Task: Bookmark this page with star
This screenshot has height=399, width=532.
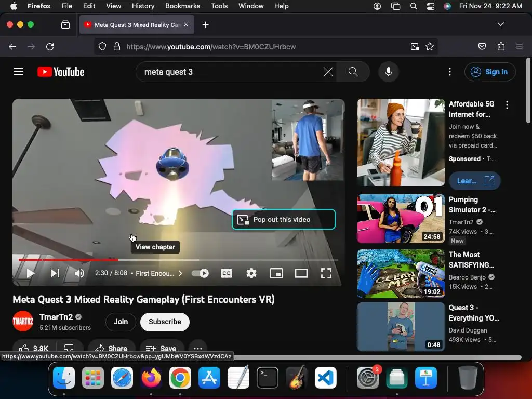Action: click(x=430, y=46)
